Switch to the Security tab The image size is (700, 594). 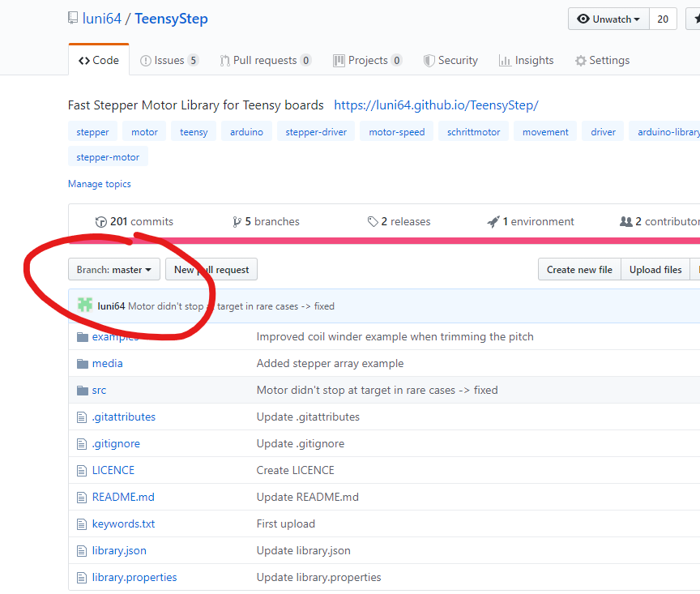(451, 60)
